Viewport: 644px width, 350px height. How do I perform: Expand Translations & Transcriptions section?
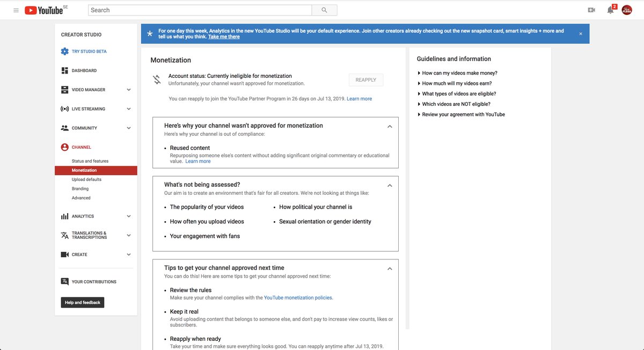click(129, 236)
